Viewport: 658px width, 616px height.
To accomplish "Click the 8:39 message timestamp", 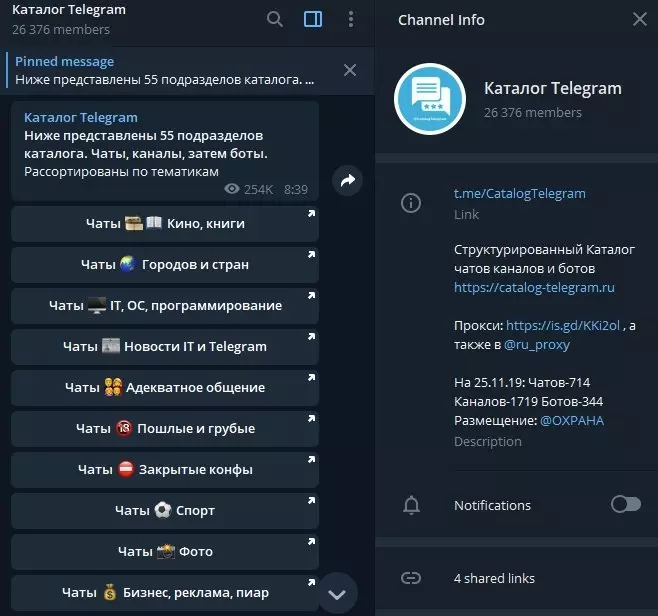I will [x=296, y=190].
